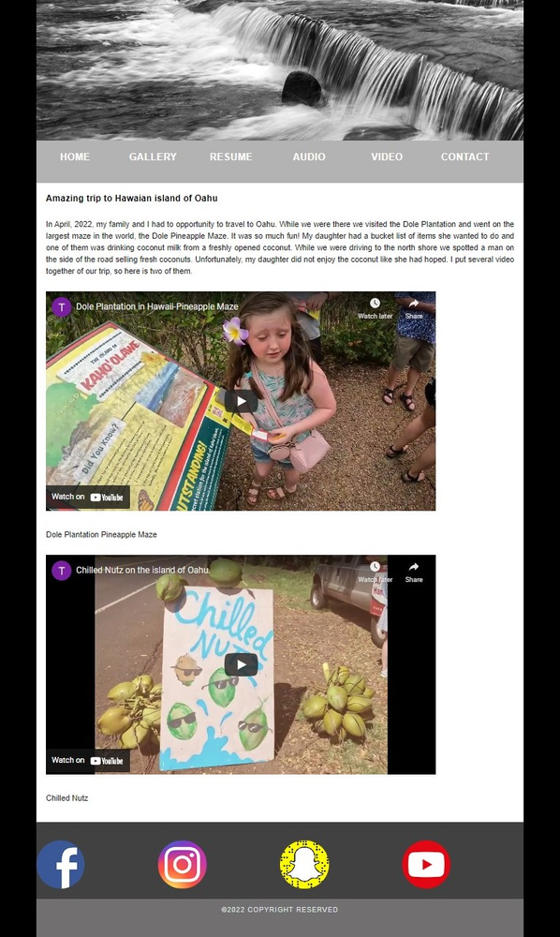
Task: Open the HOME navigation item
Action: pos(75,156)
